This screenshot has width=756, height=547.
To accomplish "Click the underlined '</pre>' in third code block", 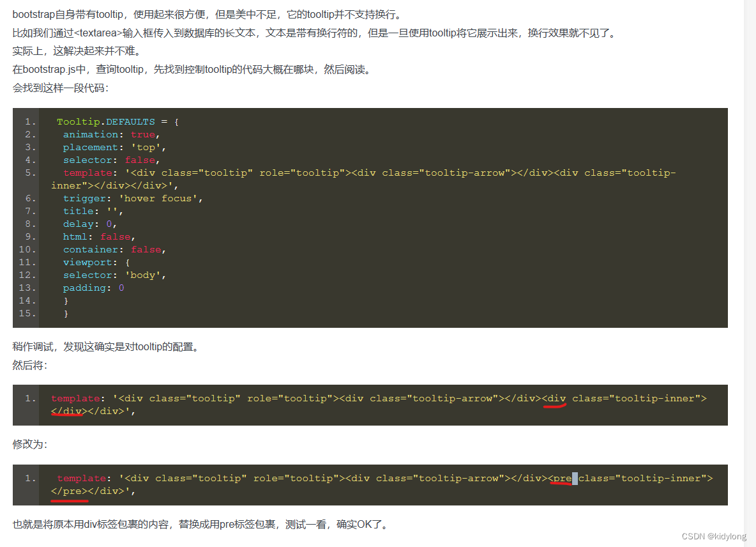I will click(69, 491).
